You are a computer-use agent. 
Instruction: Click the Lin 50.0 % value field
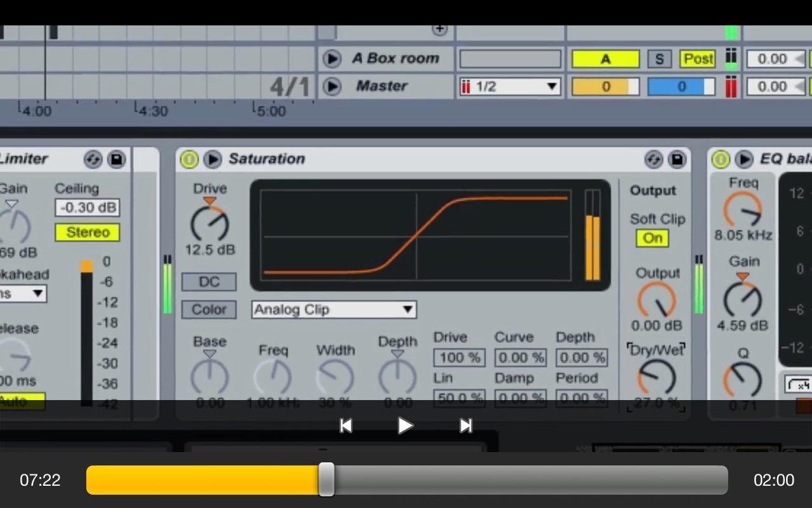[x=459, y=398]
